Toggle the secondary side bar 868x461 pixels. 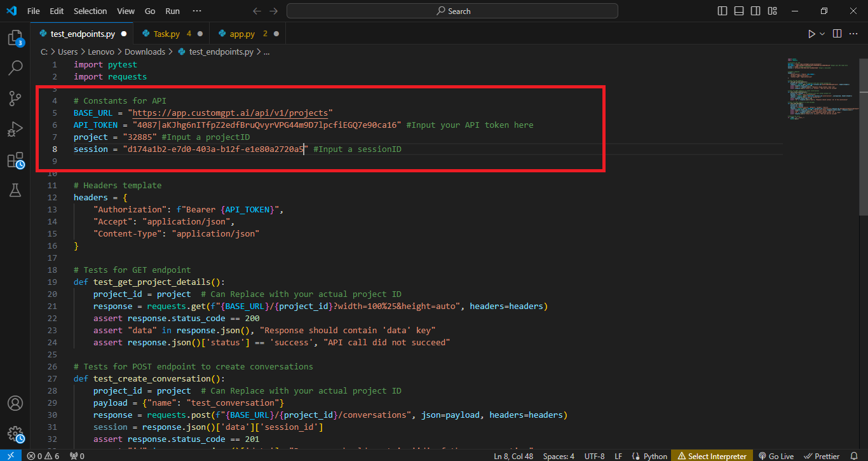point(756,11)
